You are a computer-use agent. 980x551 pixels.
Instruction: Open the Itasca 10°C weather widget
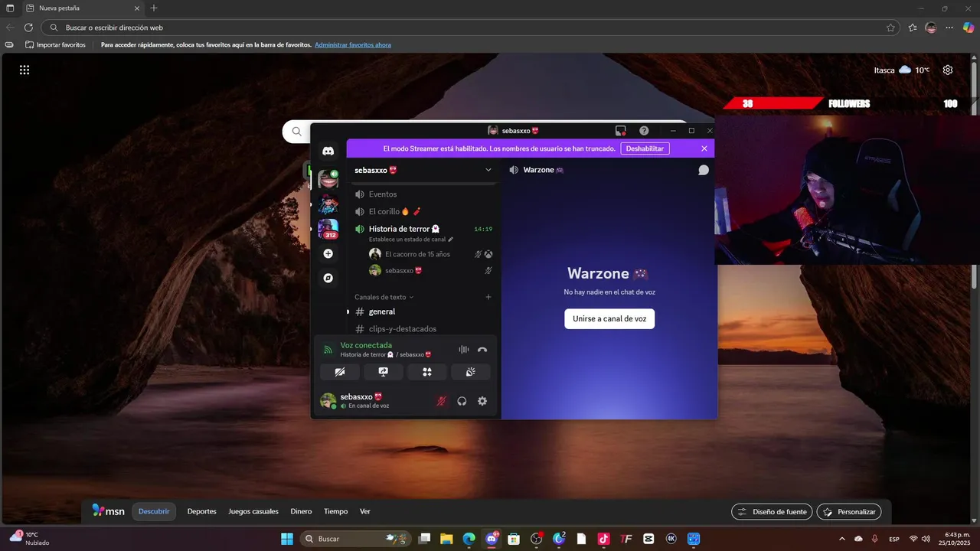pos(902,70)
